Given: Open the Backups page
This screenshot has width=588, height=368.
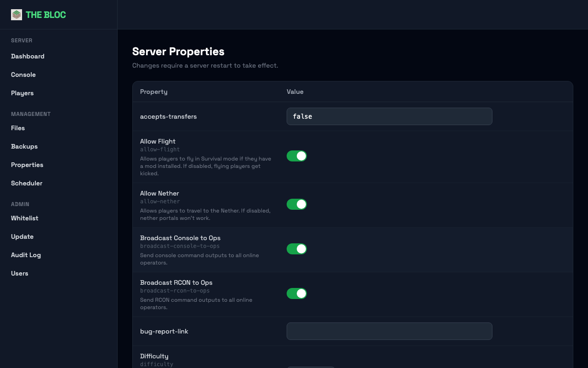Looking at the screenshot, I should tap(24, 146).
